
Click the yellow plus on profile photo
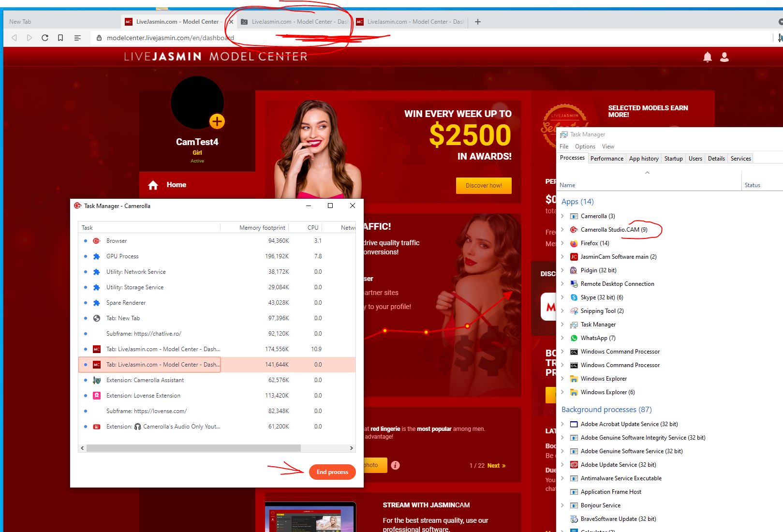[217, 121]
